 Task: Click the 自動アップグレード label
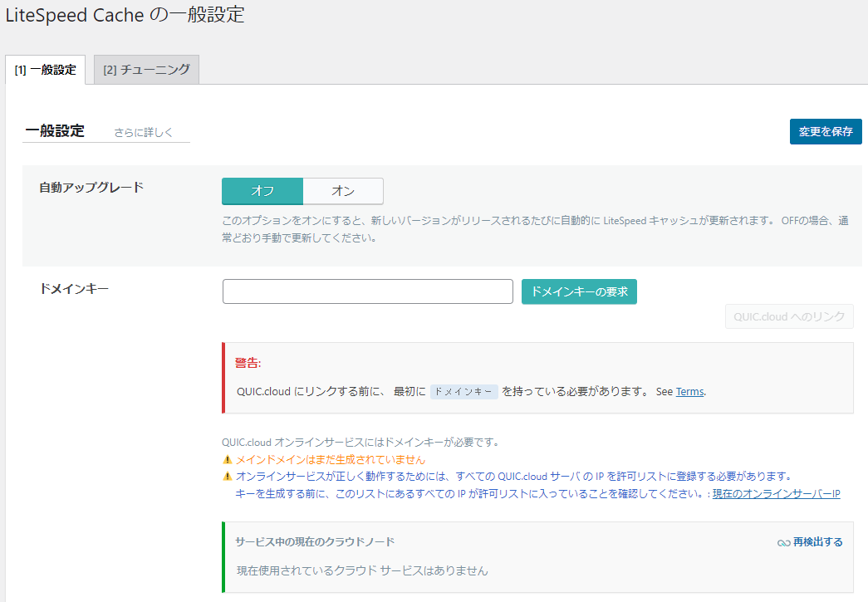pos(91,188)
